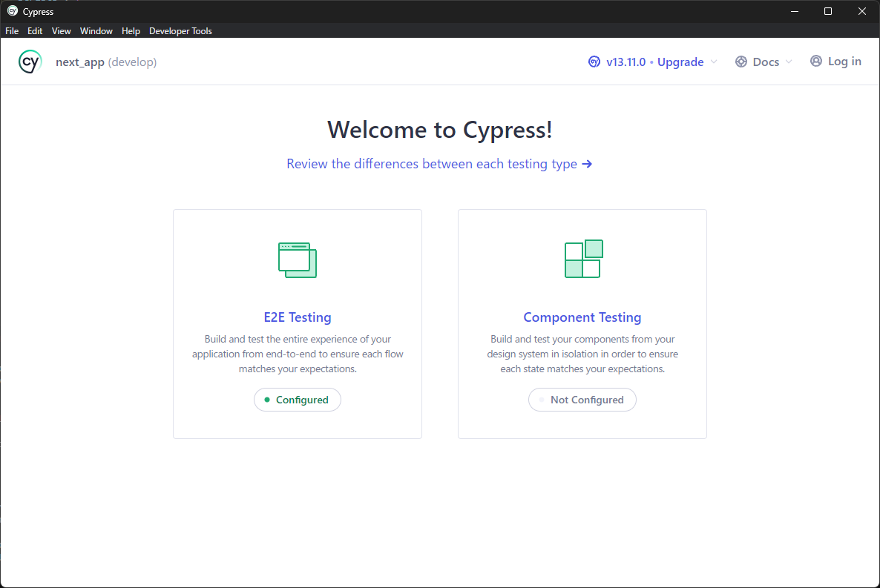Click the Docs lifebuoy icon
Screen dimensions: 880x588
(x=741, y=62)
